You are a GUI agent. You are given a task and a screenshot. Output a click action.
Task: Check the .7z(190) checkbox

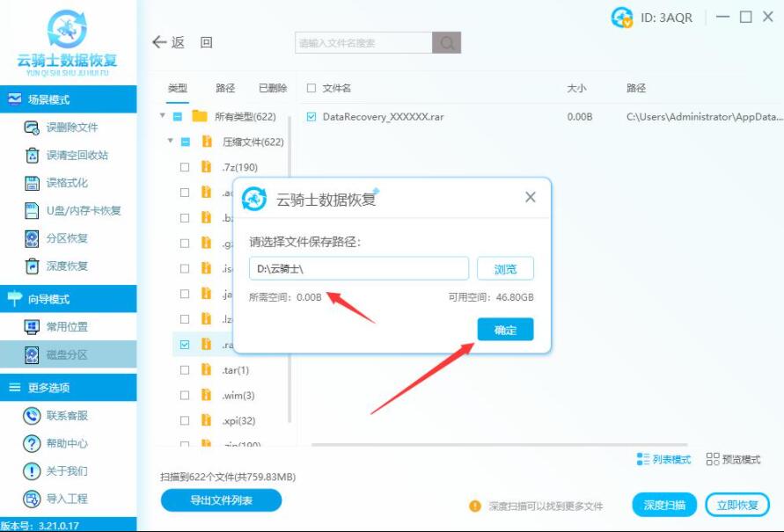pyautogui.click(x=185, y=167)
